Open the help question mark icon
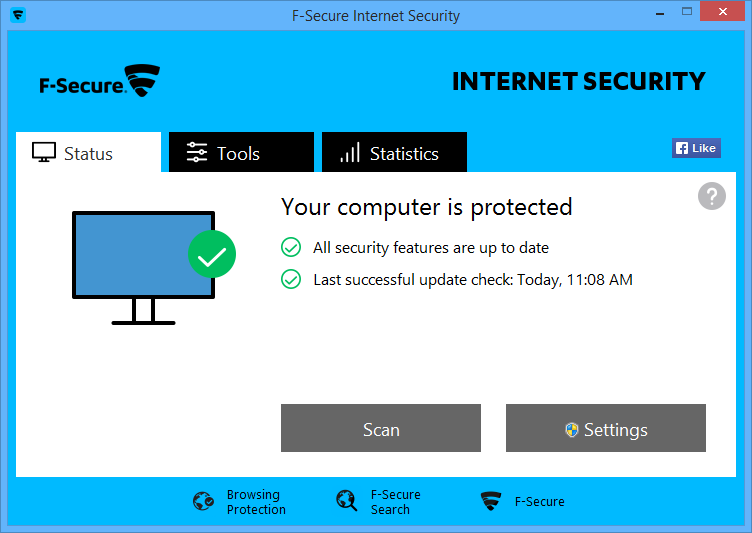The image size is (752, 533). pyautogui.click(x=711, y=196)
